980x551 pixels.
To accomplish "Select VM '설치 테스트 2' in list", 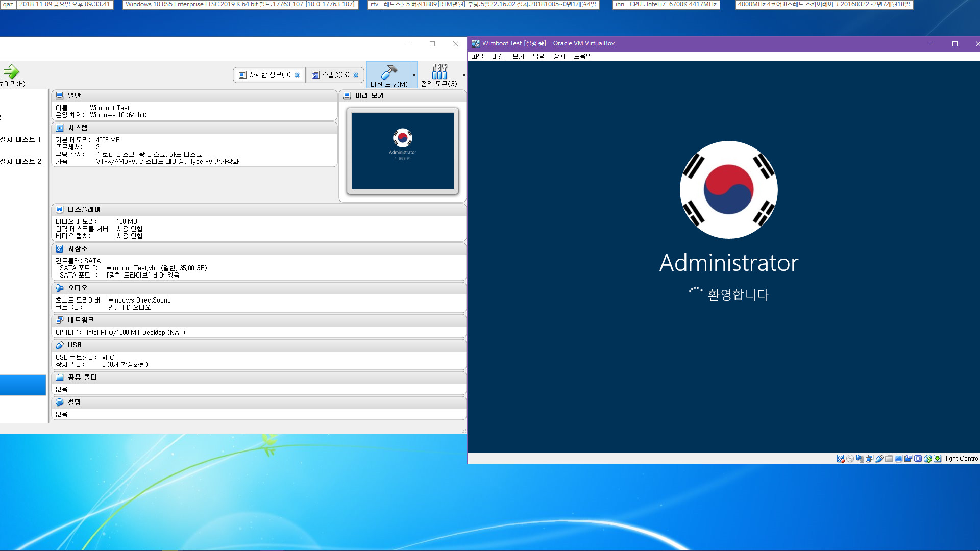I will (21, 161).
